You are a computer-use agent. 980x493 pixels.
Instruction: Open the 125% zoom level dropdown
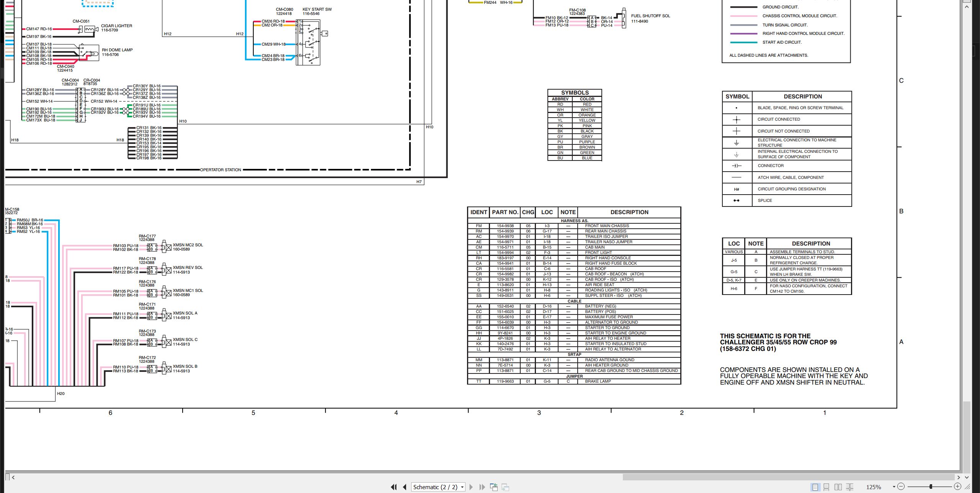tap(894, 487)
